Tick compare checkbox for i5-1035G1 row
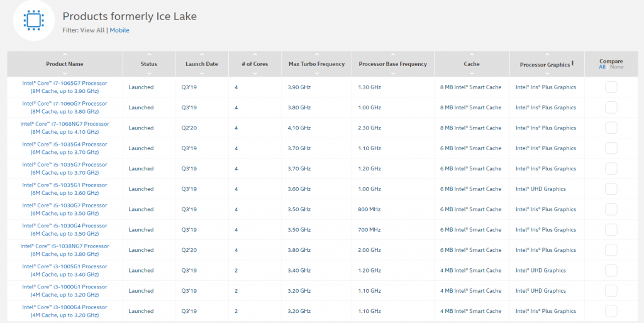This screenshot has width=644, height=323. [611, 189]
